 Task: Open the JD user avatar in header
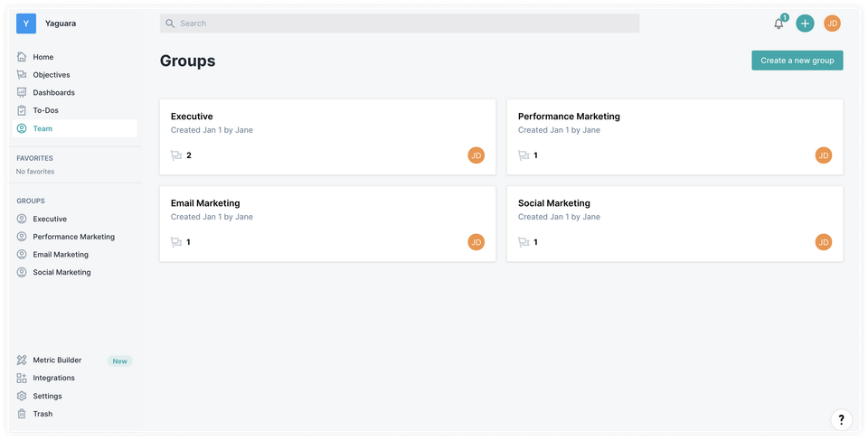(x=832, y=23)
